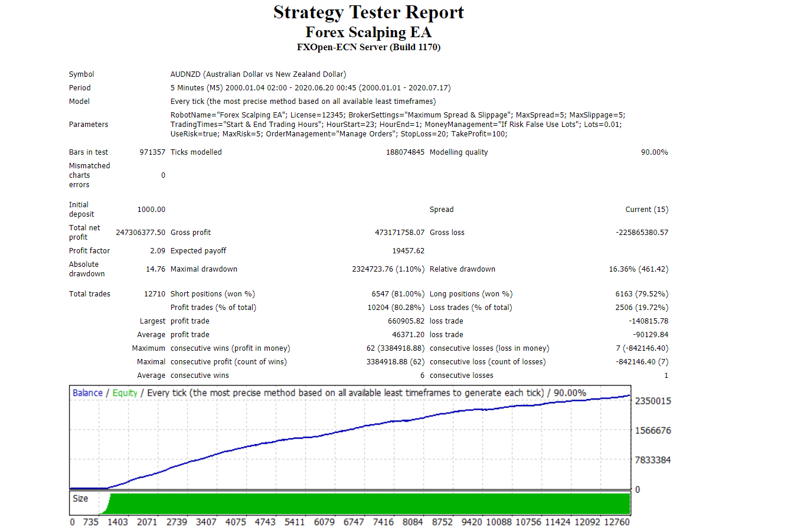Image resolution: width=807 pixels, height=532 pixels.
Task: Click Ticks modelled value 188074845
Action: pos(405,152)
